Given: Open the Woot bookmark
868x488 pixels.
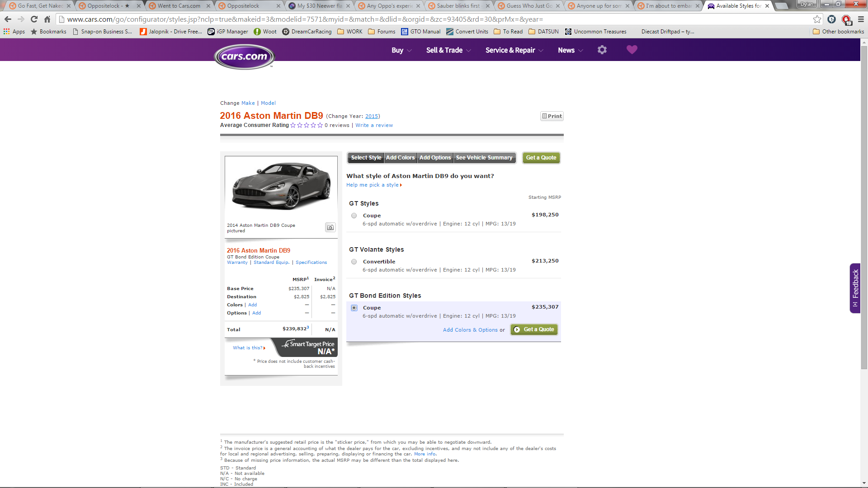Looking at the screenshot, I should click(x=265, y=32).
